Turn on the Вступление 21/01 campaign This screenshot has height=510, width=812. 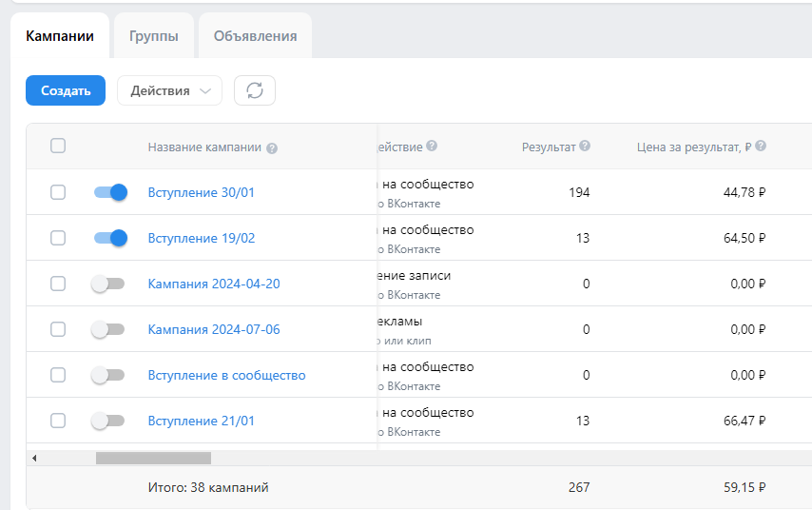(108, 421)
